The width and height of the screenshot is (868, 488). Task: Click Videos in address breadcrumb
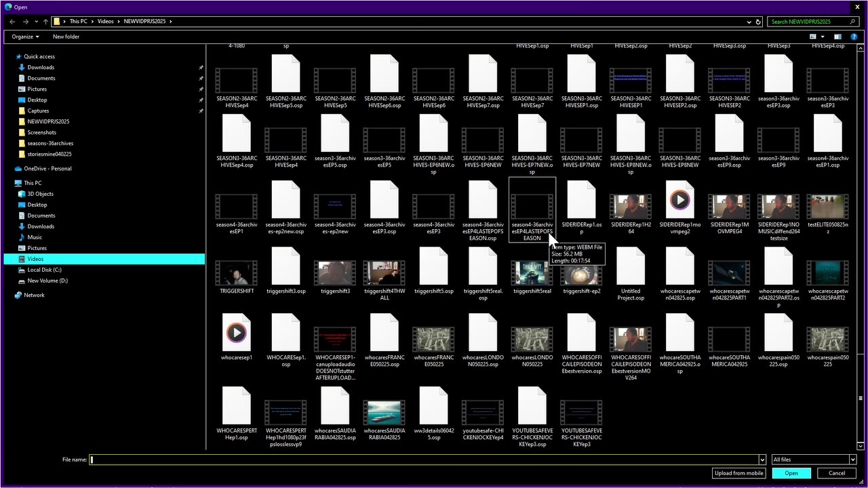click(x=105, y=22)
